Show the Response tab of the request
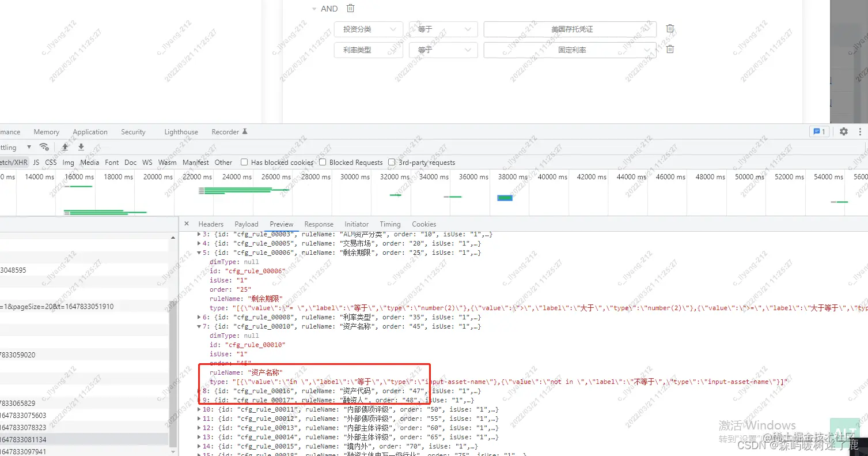This screenshot has height=456, width=868. [x=319, y=224]
